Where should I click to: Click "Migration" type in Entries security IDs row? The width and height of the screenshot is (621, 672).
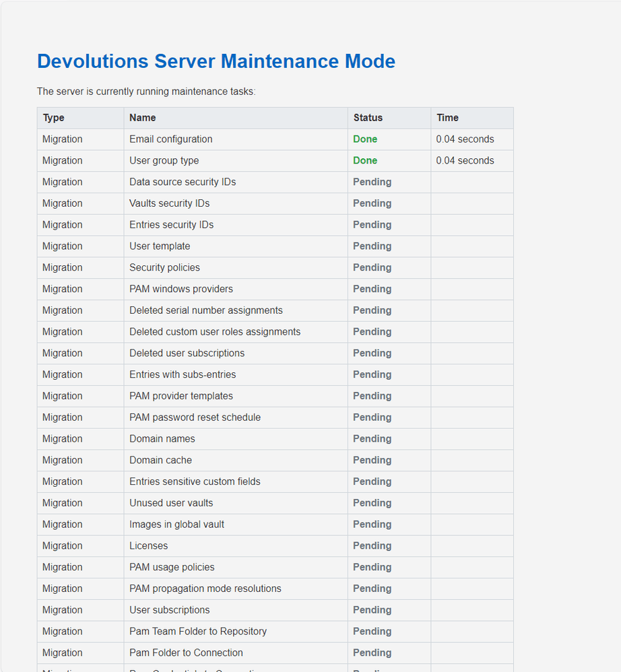pyautogui.click(x=62, y=225)
